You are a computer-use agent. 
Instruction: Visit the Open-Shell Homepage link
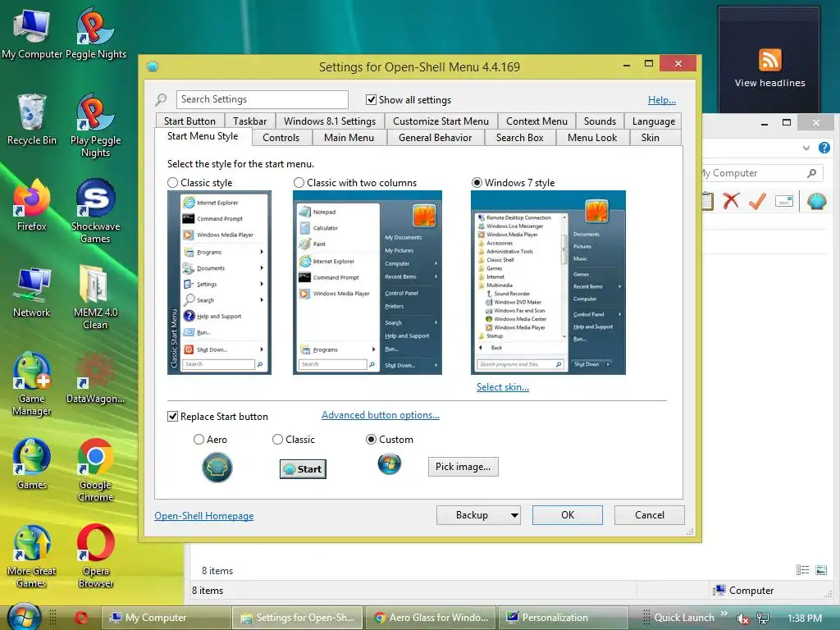204,515
